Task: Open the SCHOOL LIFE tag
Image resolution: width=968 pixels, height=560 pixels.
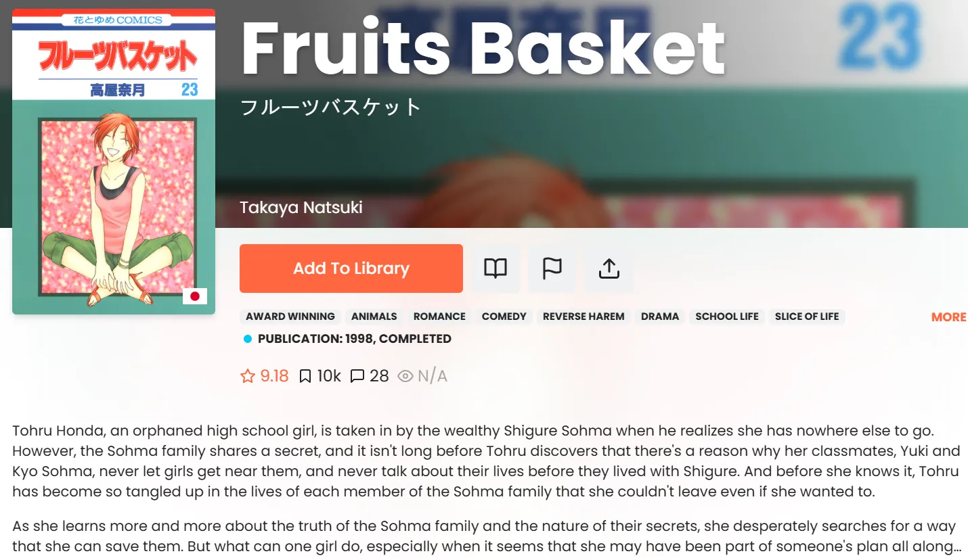Action: point(727,317)
